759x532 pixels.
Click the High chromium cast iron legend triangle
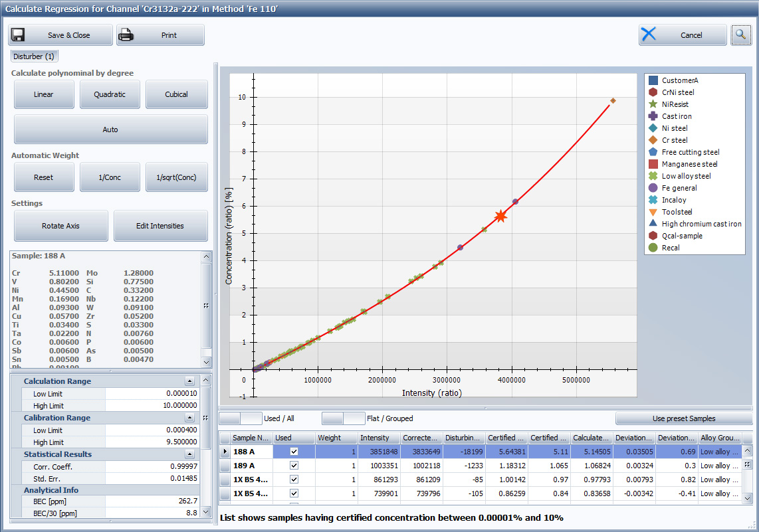pyautogui.click(x=655, y=224)
